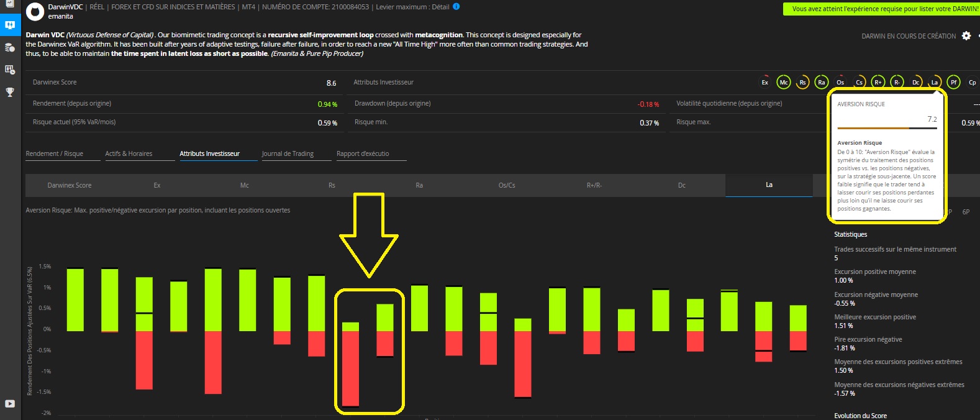Click extreme positive excursions average 1.50 %
Viewport: 980px width, 420px height.
(x=843, y=370)
